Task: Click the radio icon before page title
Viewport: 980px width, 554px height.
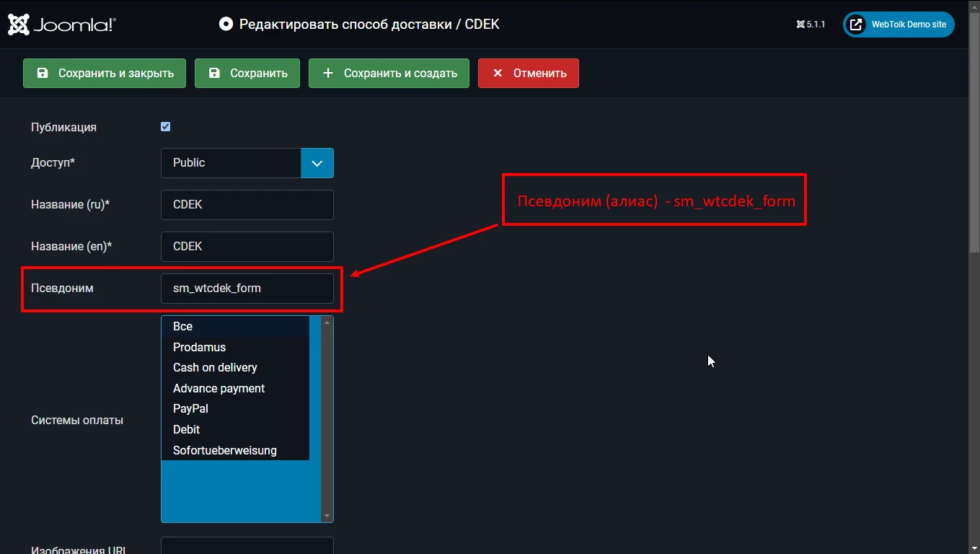Action: pos(226,25)
